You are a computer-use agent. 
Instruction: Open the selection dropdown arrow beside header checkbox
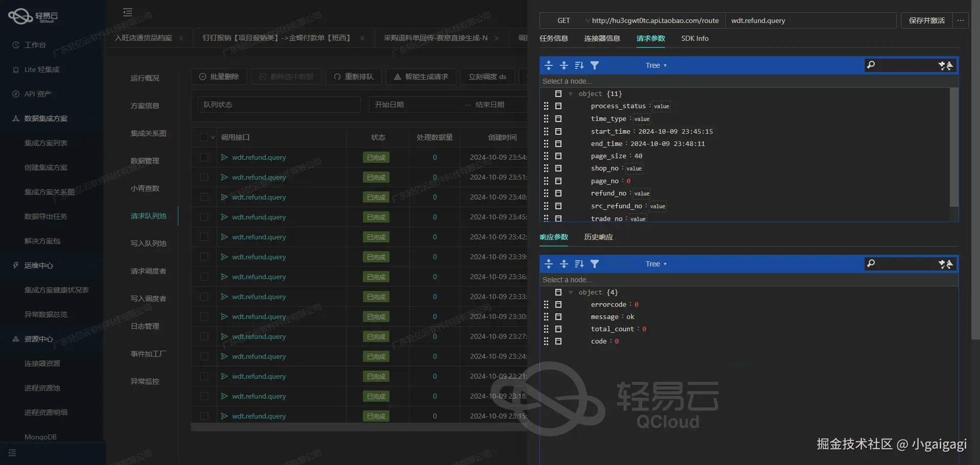point(213,137)
